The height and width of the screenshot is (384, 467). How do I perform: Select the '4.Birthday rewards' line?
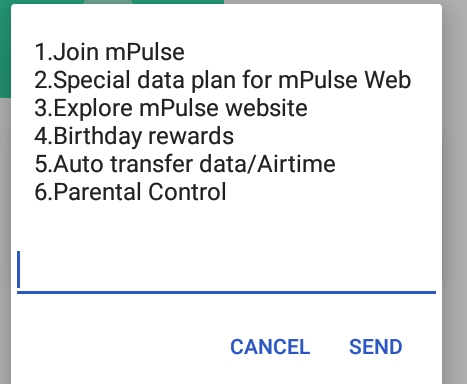[134, 136]
